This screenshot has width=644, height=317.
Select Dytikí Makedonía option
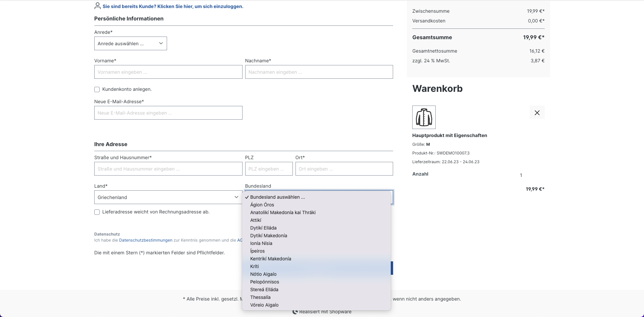tap(317, 236)
